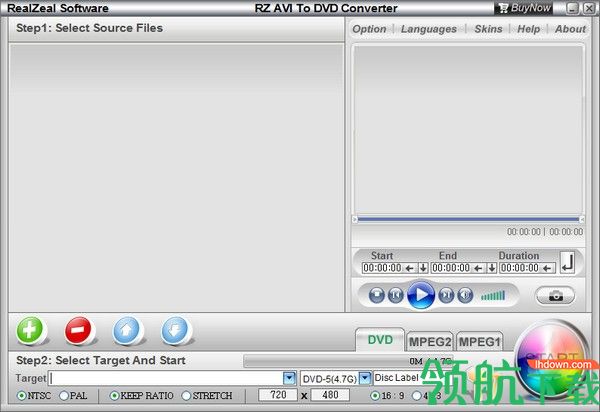Click the down arrow beside Start time
The height and width of the screenshot is (412, 600).
(x=423, y=268)
